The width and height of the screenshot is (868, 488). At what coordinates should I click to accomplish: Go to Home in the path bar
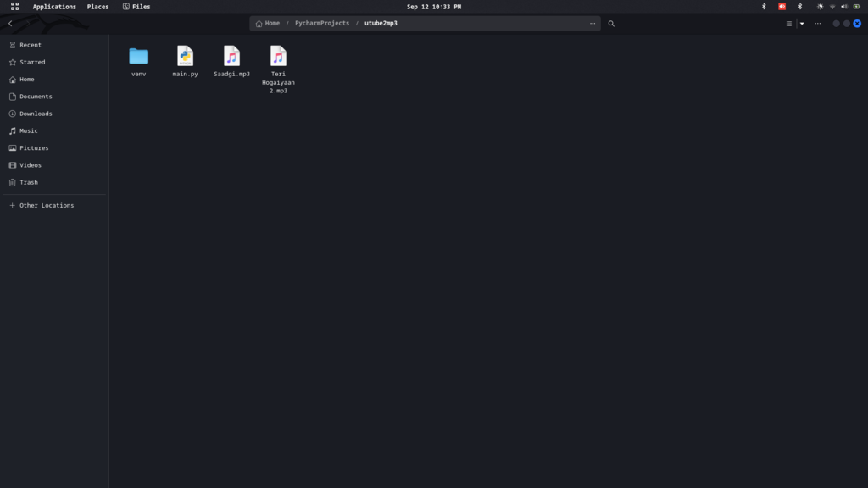[268, 23]
